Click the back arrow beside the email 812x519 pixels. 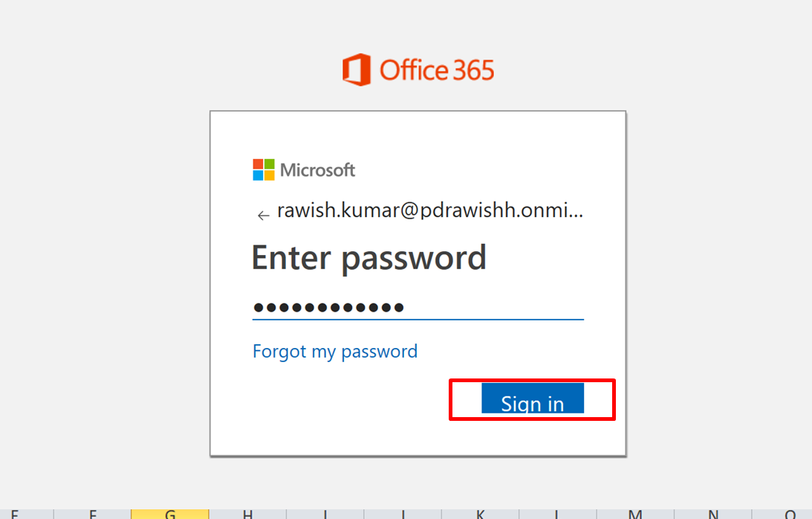[x=262, y=216]
